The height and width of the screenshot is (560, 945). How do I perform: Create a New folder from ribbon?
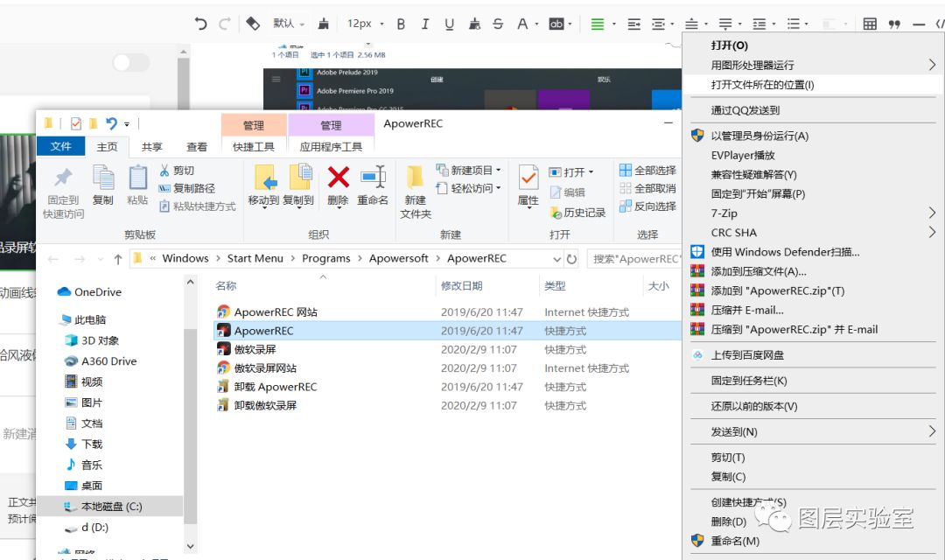416,192
